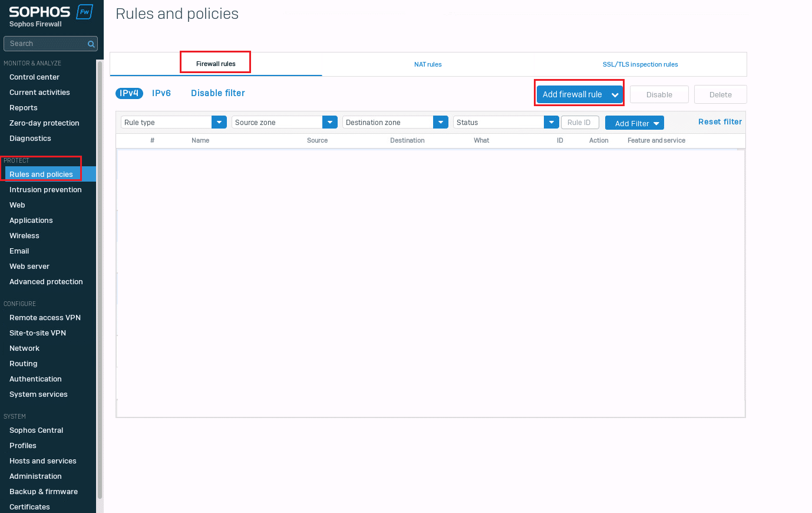The width and height of the screenshot is (812, 513).
Task: Open the Destination zone dropdown
Action: 440,122
